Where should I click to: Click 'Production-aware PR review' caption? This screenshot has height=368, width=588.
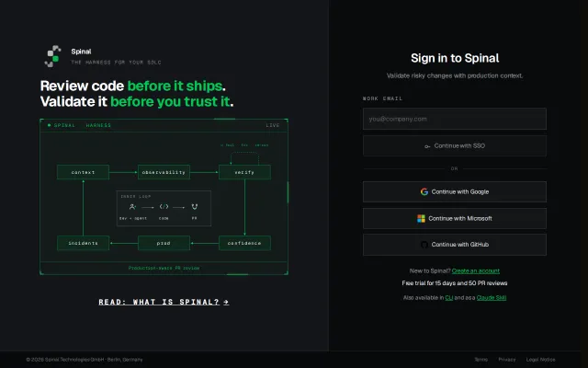(x=164, y=268)
